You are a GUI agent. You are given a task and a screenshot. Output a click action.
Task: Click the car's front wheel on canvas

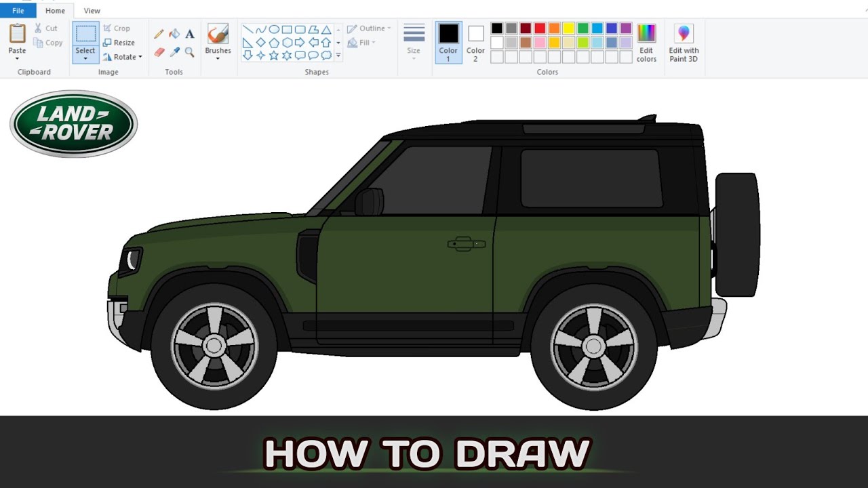pyautogui.click(x=214, y=346)
